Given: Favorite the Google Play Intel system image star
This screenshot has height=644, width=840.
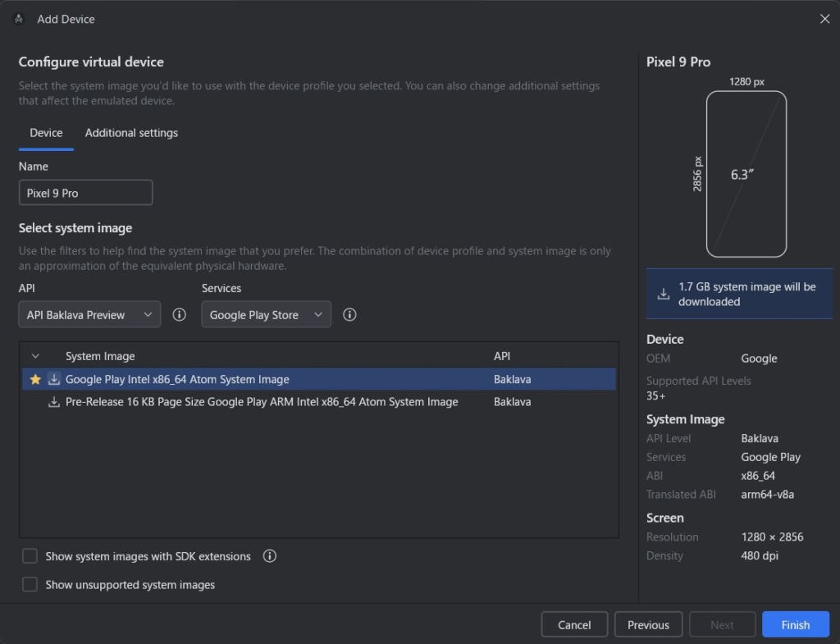Looking at the screenshot, I should pos(34,379).
